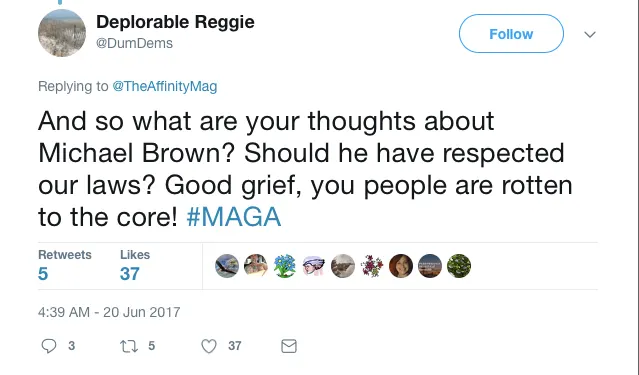Like the tweet with heart icon

(x=209, y=346)
